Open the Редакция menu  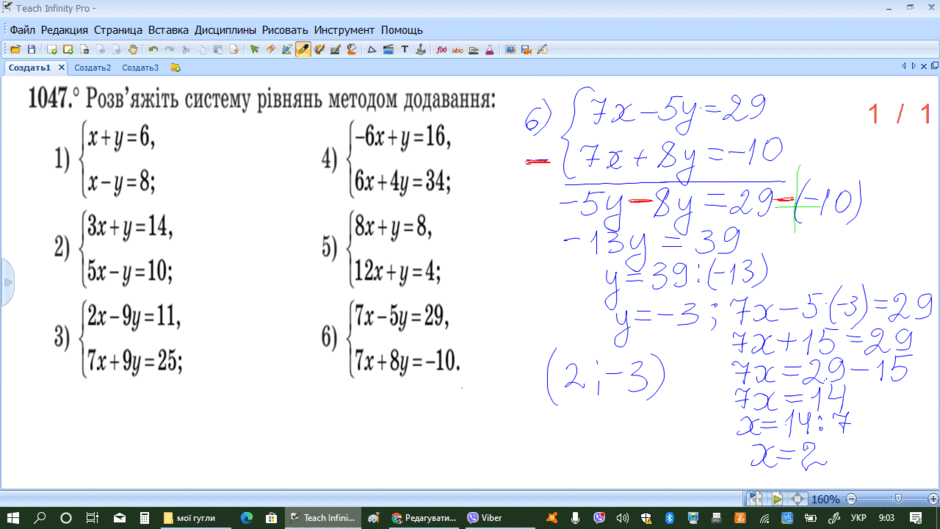pyautogui.click(x=64, y=30)
